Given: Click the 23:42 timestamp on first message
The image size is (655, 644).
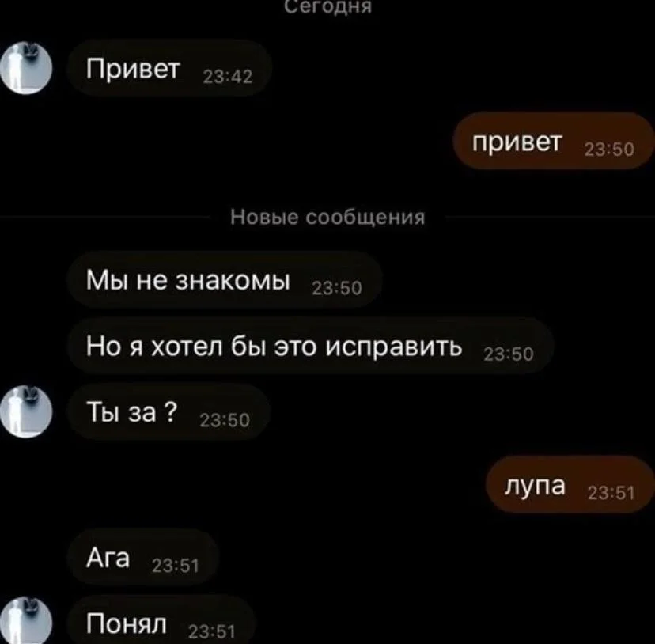Looking at the screenshot, I should 228,77.
